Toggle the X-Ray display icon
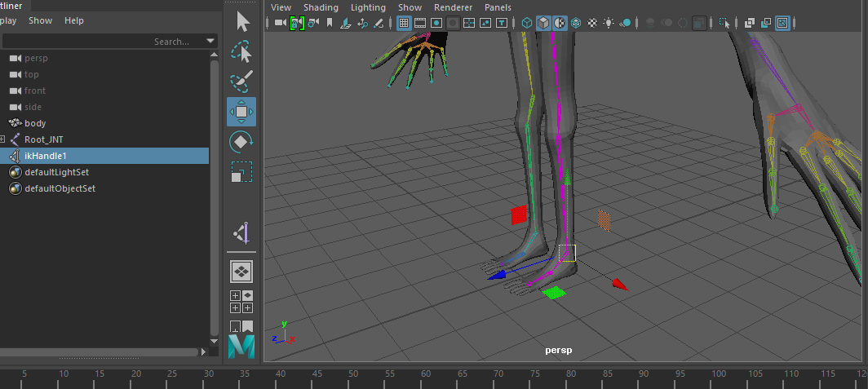The height and width of the screenshot is (389, 868). click(750, 23)
